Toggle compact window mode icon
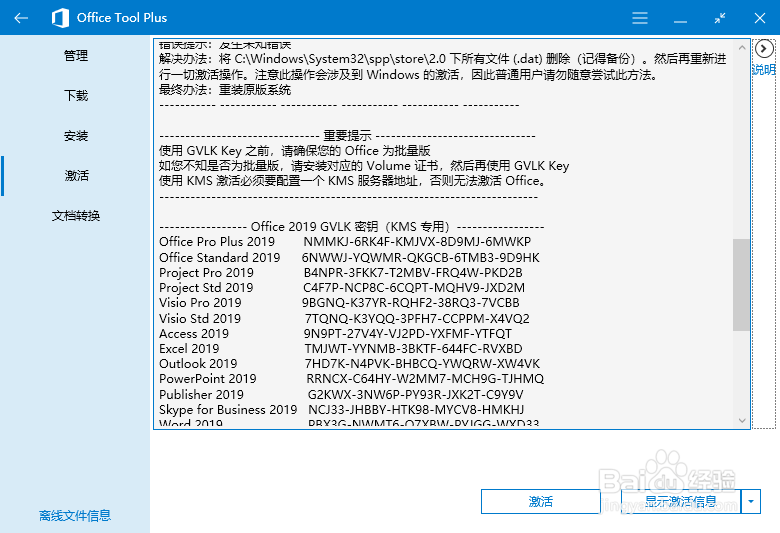The height and width of the screenshot is (533, 780). pyautogui.click(x=720, y=18)
